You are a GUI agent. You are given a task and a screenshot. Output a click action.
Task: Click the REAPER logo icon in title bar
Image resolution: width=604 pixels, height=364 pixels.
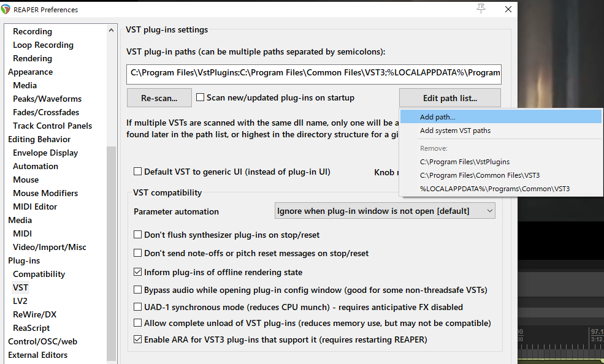pos(6,9)
